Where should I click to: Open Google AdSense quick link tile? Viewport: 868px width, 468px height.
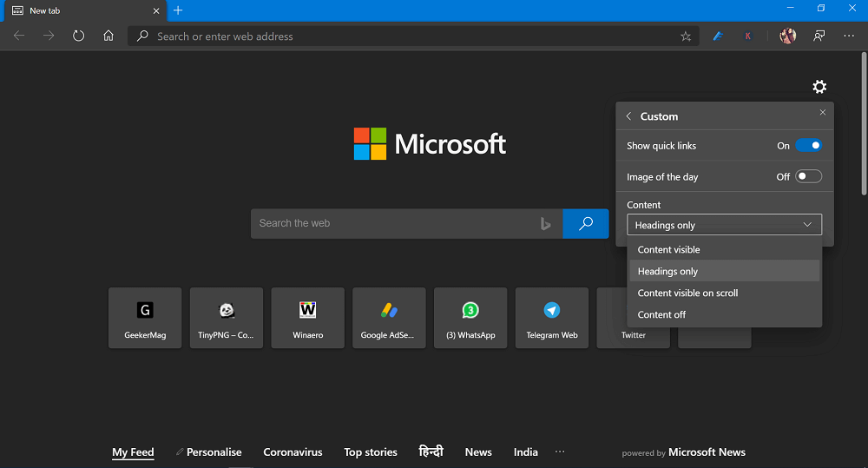[x=389, y=318]
